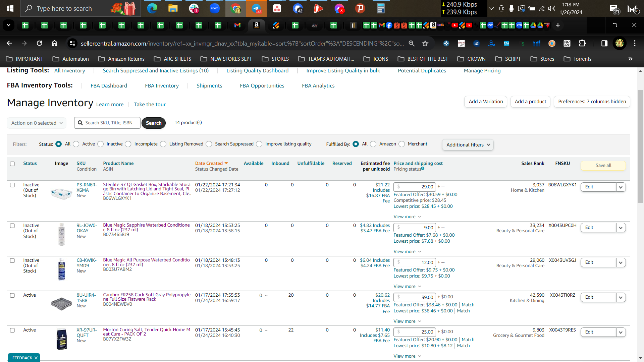Filter status by Inactive
The height and width of the screenshot is (362, 644).
click(101, 144)
